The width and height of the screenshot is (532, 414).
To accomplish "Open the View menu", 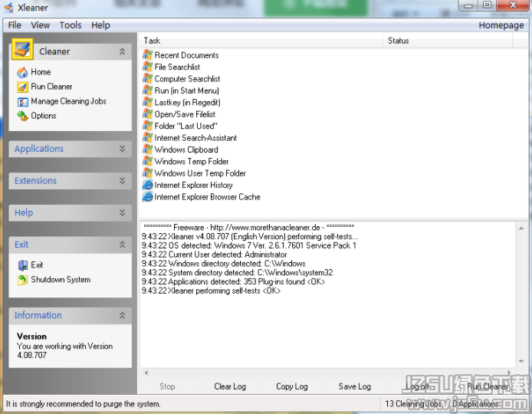I will coord(40,25).
